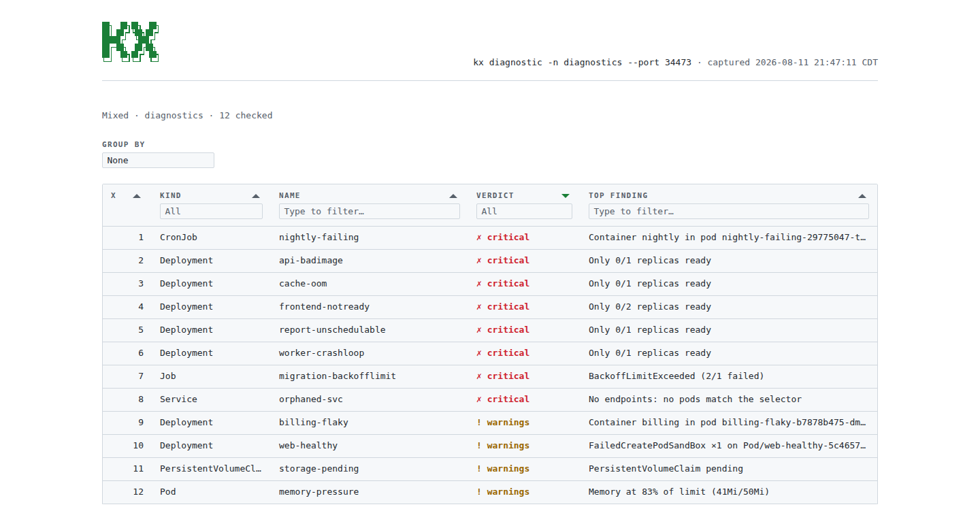Select the report-unschedulable row name
980x526 pixels.
coord(332,330)
